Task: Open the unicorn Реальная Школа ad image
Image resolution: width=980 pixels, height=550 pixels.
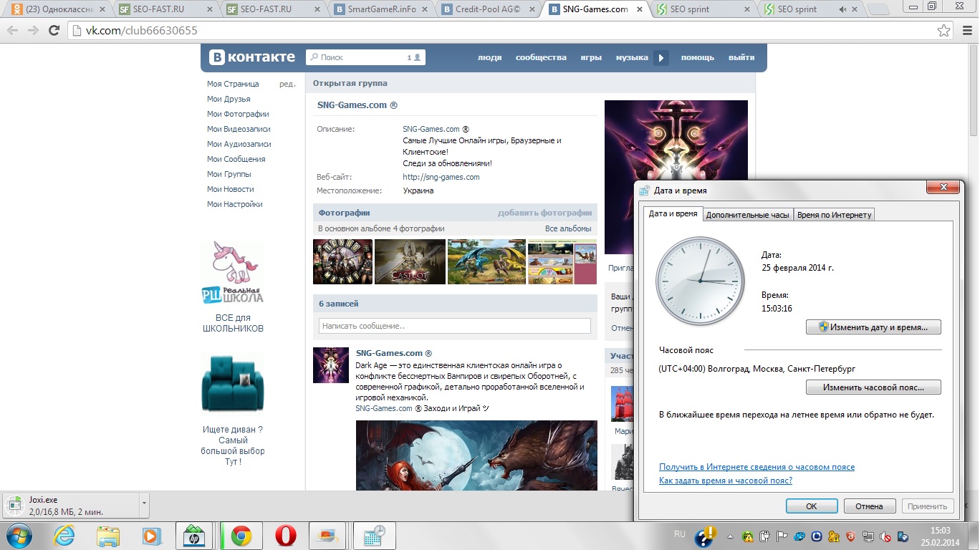Action: click(233, 273)
